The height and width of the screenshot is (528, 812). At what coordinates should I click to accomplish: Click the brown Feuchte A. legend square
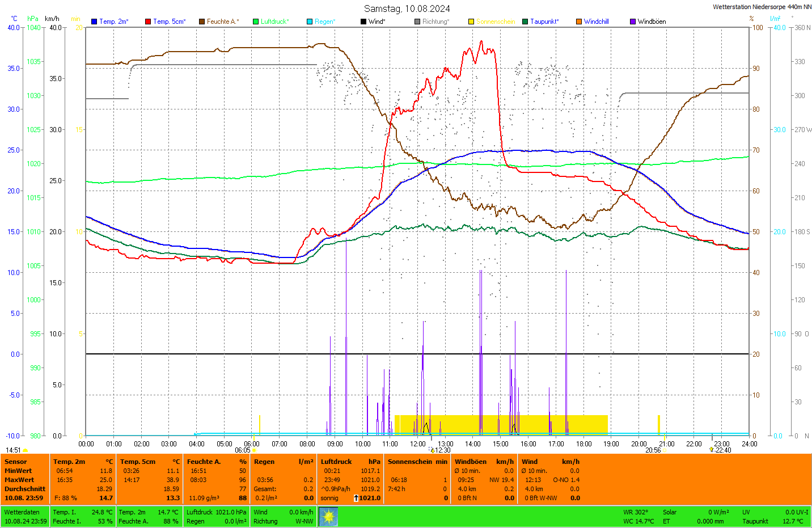202,22
